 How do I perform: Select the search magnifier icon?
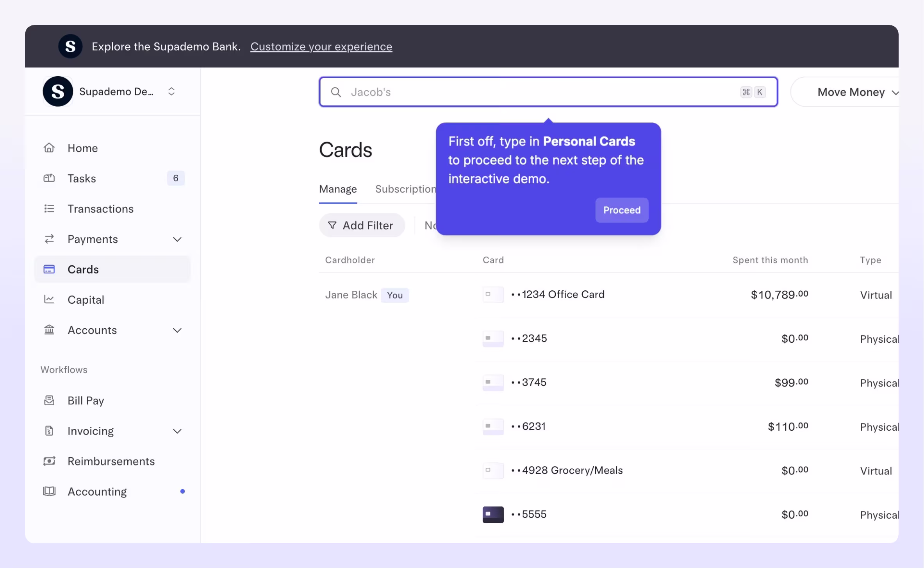pyautogui.click(x=336, y=92)
